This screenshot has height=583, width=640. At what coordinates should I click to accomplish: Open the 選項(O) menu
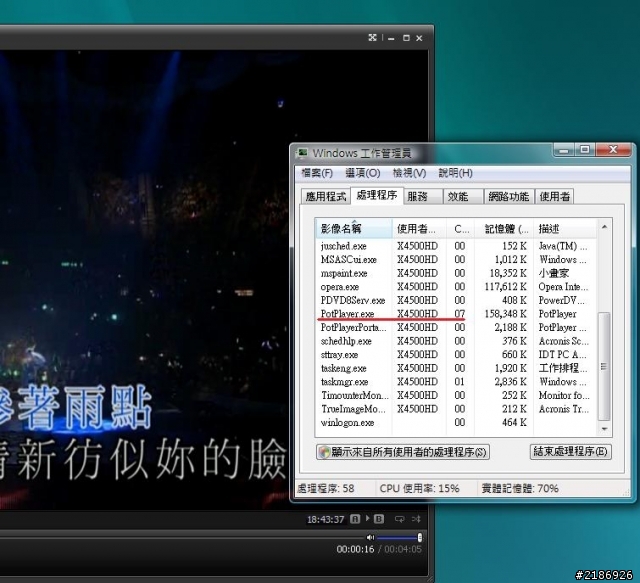tap(362, 173)
